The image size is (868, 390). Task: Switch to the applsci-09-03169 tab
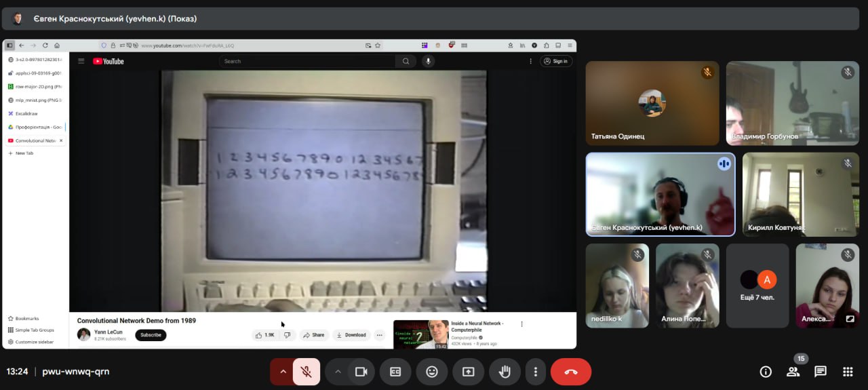(35, 73)
